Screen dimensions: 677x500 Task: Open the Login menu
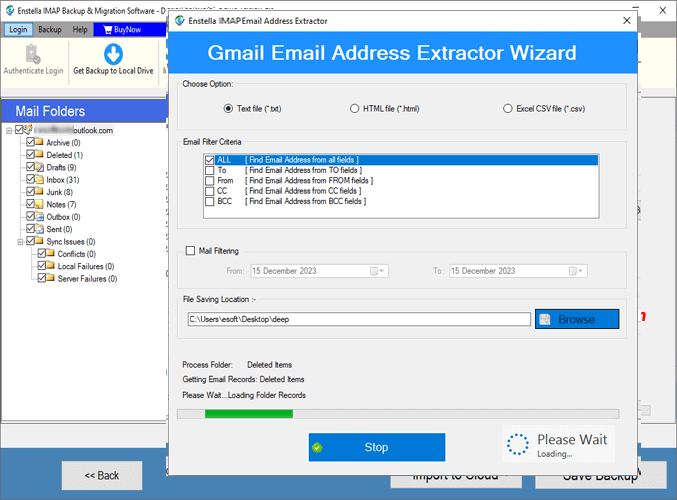click(x=18, y=29)
